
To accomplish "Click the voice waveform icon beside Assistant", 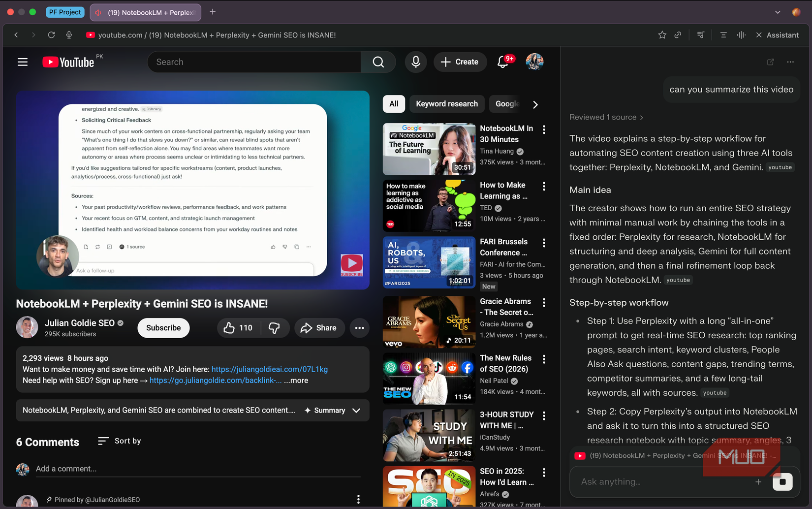I will [741, 35].
